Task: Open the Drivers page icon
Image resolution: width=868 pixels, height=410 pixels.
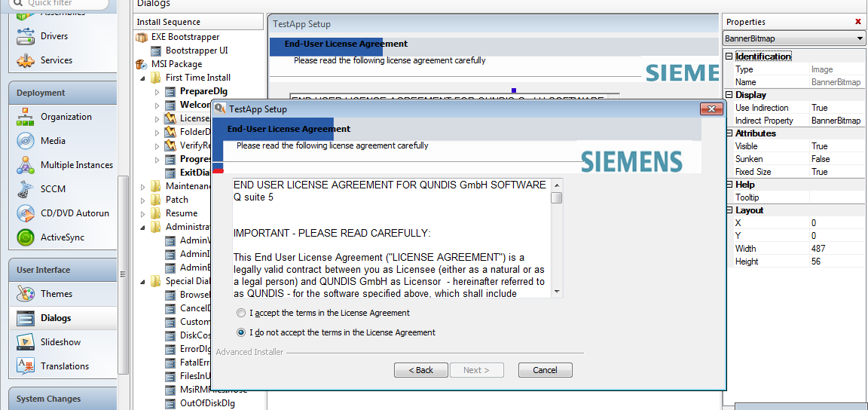Action: pyautogui.click(x=26, y=36)
